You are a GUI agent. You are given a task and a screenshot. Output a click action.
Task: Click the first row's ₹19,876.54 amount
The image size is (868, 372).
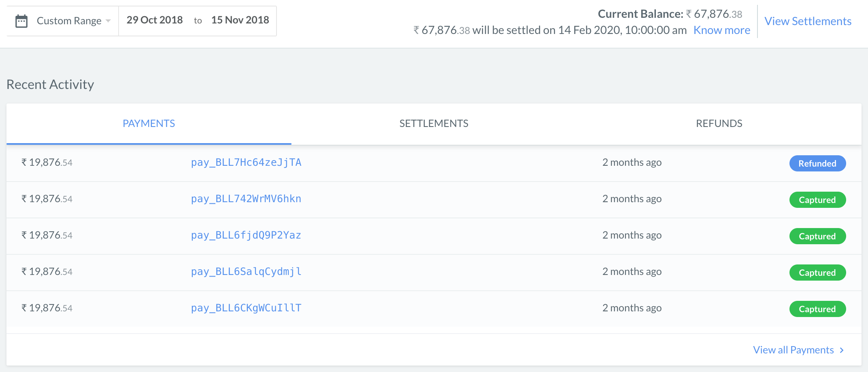point(47,163)
